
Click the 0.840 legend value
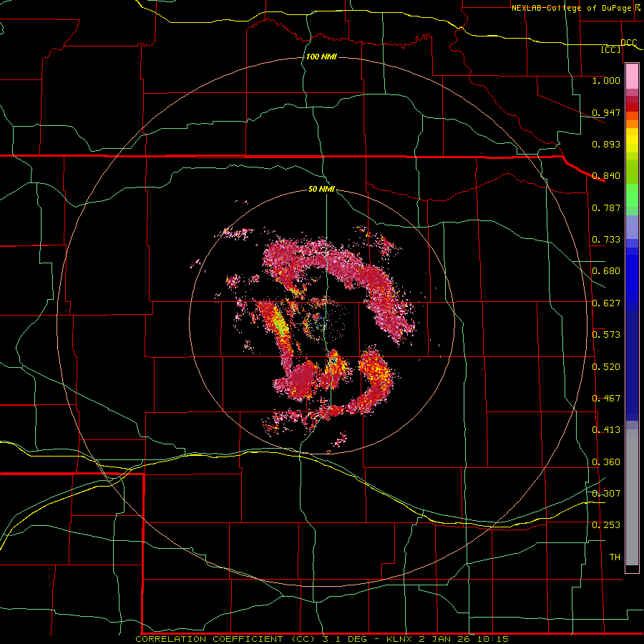pyautogui.click(x=606, y=176)
